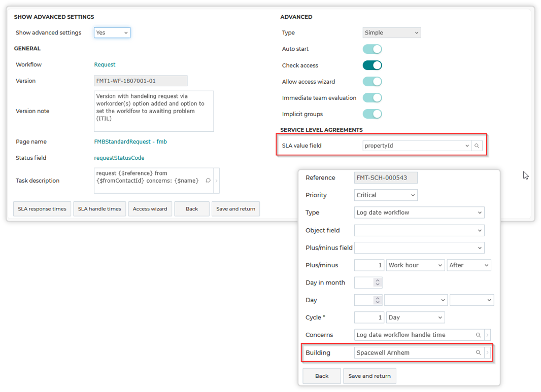Open the Priority dropdown showing Critical
541x392 pixels.
(386, 195)
